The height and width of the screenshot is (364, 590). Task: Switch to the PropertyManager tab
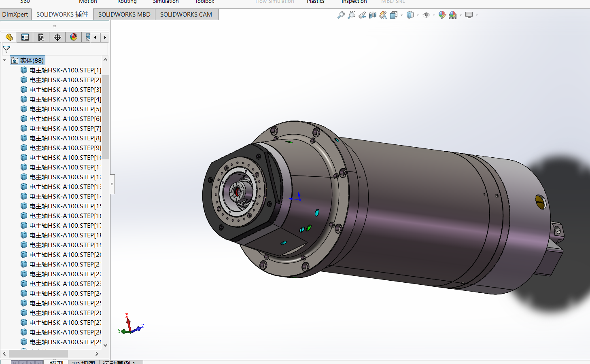coord(25,37)
